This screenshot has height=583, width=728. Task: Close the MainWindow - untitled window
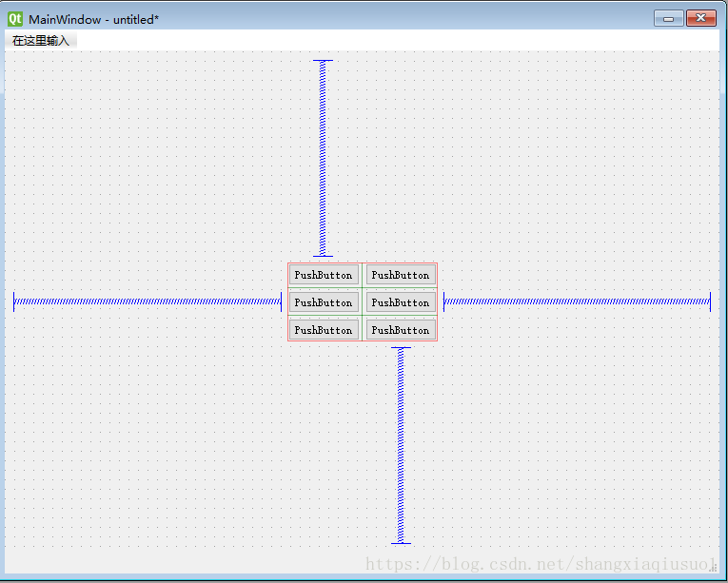[701, 19]
